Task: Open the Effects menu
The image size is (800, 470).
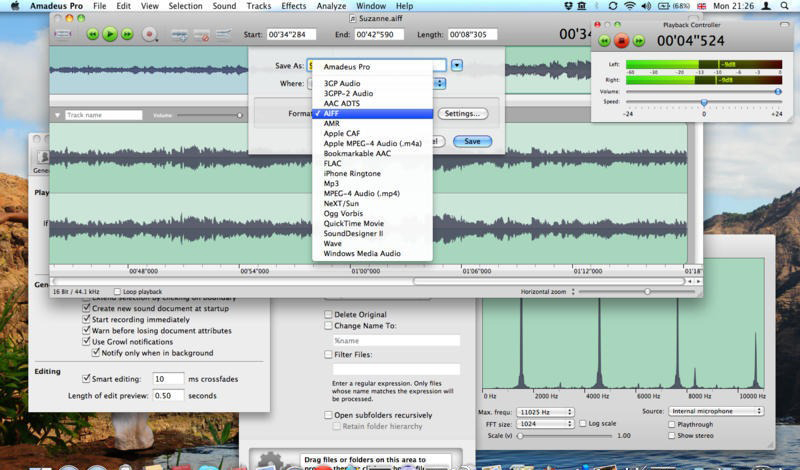Action: pyautogui.click(x=293, y=6)
